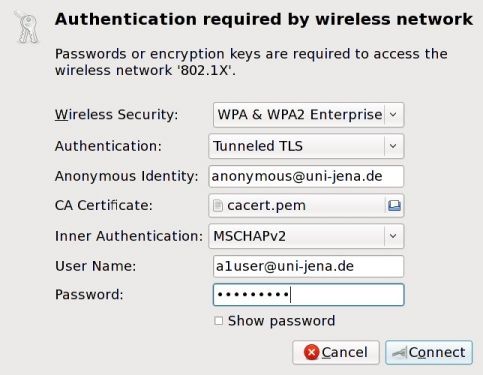This screenshot has height=375, width=483.
Task: Open the Tunneled TLS combo box
Action: [306, 146]
